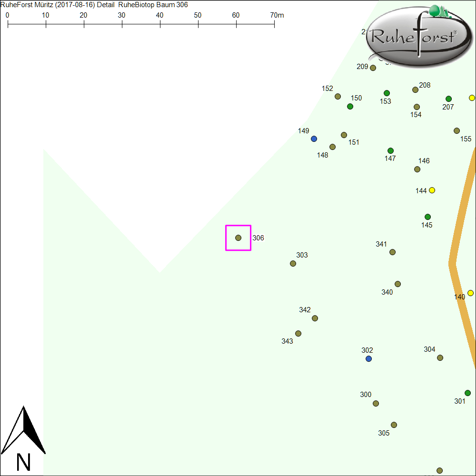
Task: Click the tree marker 304 dot
Action: tap(440, 358)
